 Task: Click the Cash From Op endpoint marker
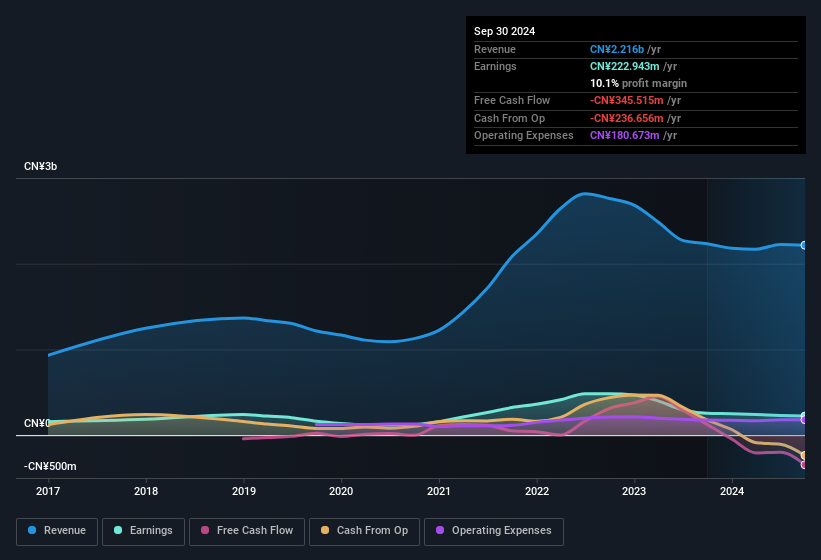tap(804, 455)
